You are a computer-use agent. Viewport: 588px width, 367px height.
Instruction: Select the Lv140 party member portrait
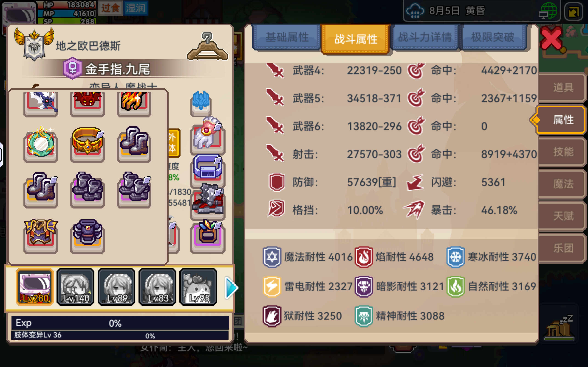76,287
